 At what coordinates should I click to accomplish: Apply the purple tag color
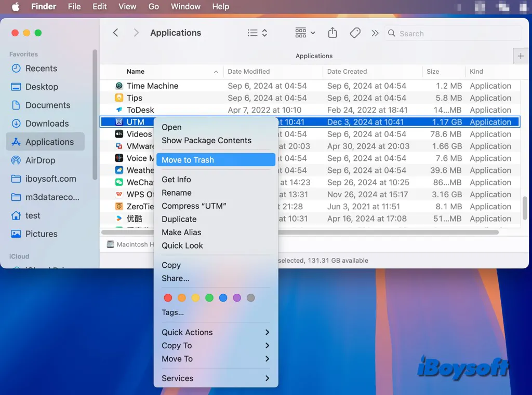point(237,298)
